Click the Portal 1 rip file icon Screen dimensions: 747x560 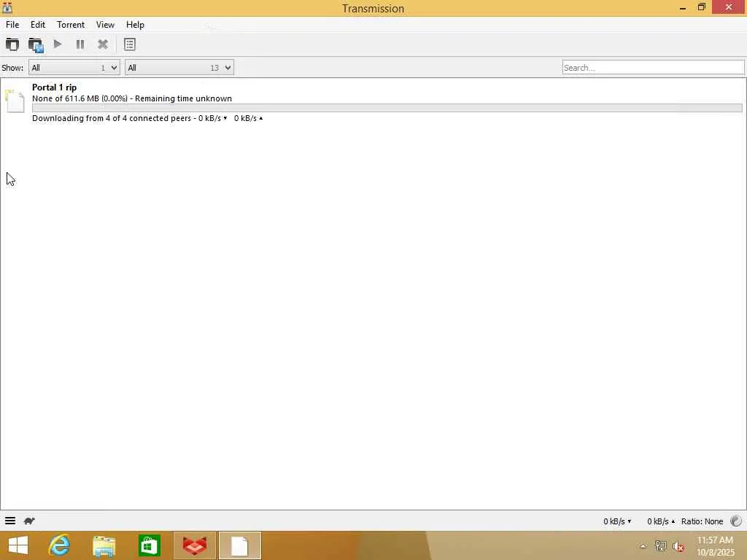(x=15, y=101)
